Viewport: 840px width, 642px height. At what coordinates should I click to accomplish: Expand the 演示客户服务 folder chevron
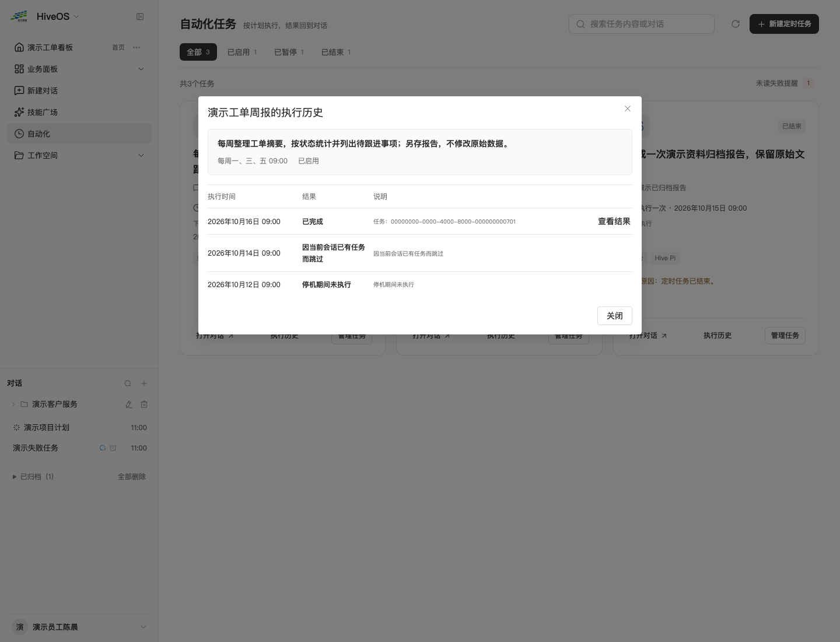[x=13, y=404]
